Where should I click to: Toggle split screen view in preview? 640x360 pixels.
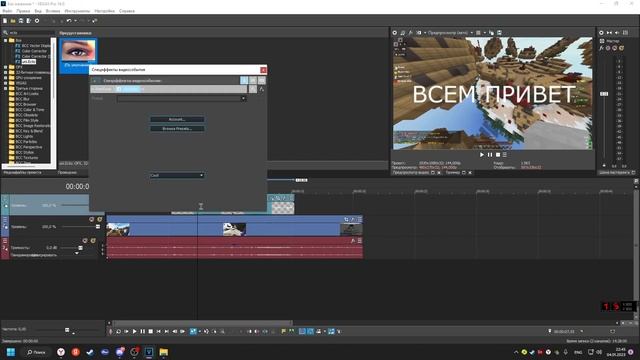419,33
